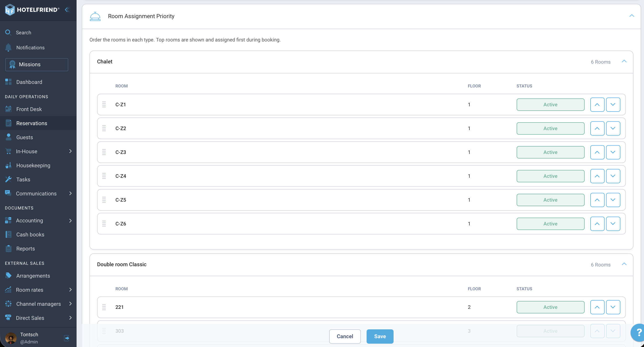Image resolution: width=644 pixels, height=347 pixels.
Task: Click the Search magnifier icon
Action: 8,32
